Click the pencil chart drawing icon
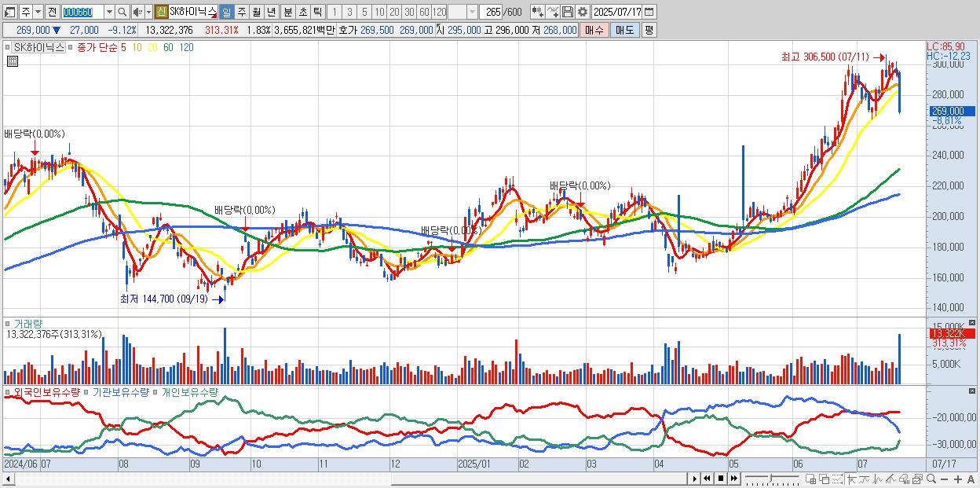980x488 pixels. [x=890, y=479]
